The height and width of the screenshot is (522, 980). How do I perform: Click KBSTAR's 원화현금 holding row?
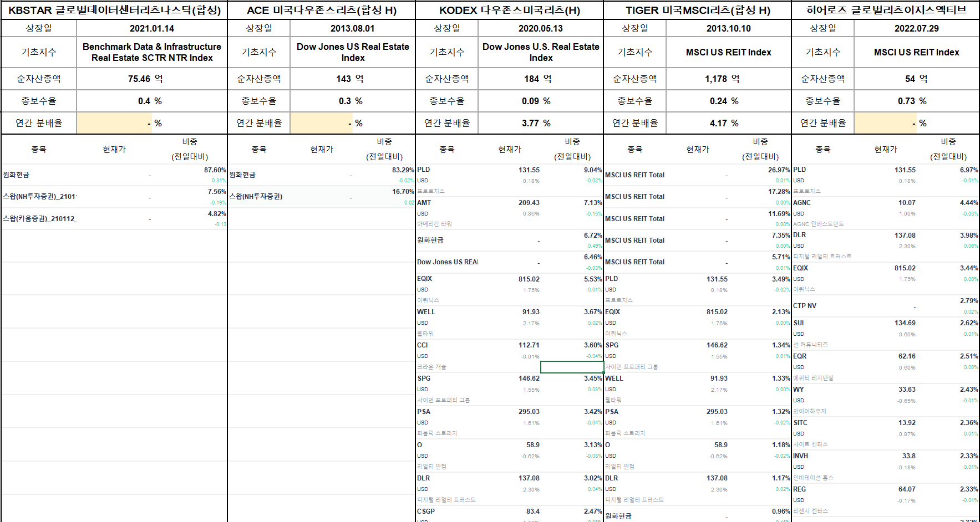pyautogui.click(x=114, y=175)
